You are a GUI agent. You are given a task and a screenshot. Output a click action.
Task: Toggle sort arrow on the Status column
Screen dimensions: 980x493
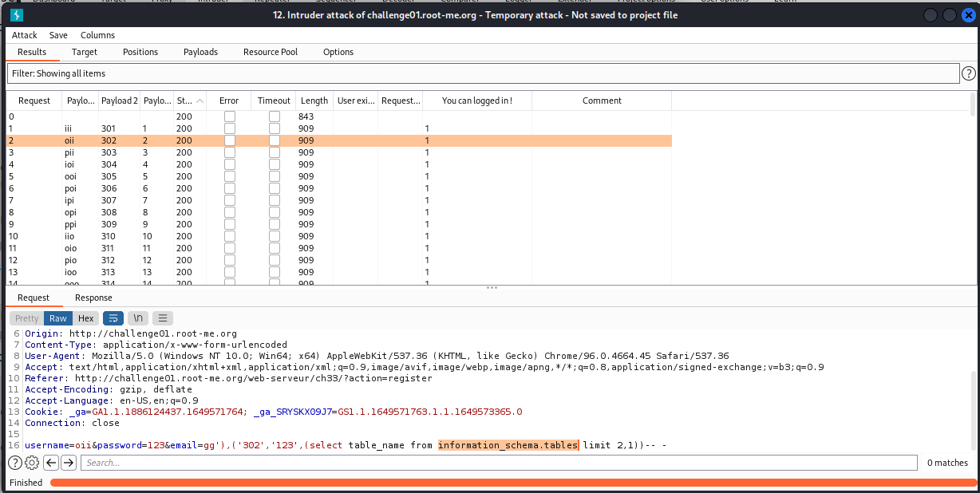point(200,101)
